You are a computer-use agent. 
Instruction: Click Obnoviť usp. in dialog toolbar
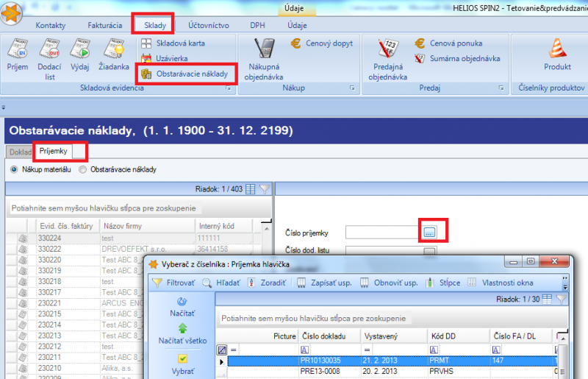pos(389,283)
